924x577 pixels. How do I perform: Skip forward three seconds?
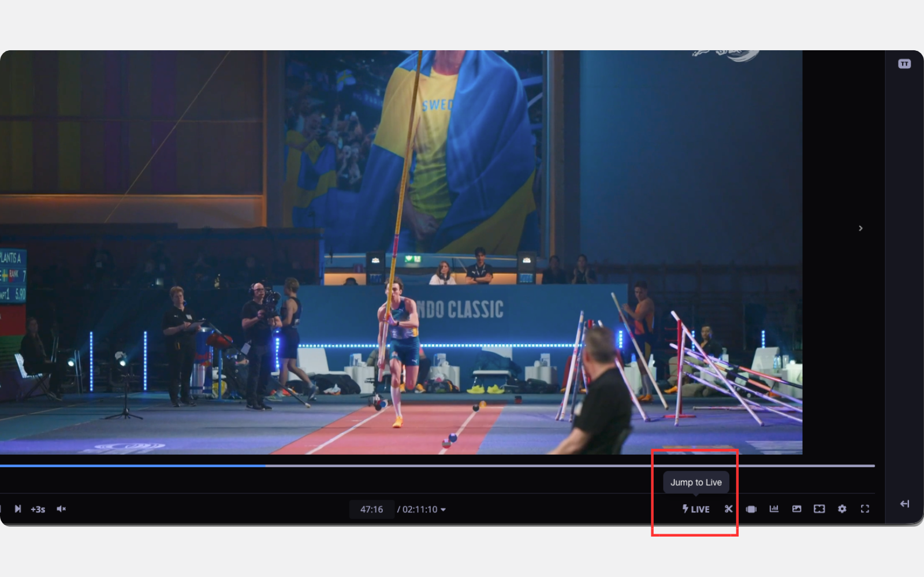click(38, 509)
